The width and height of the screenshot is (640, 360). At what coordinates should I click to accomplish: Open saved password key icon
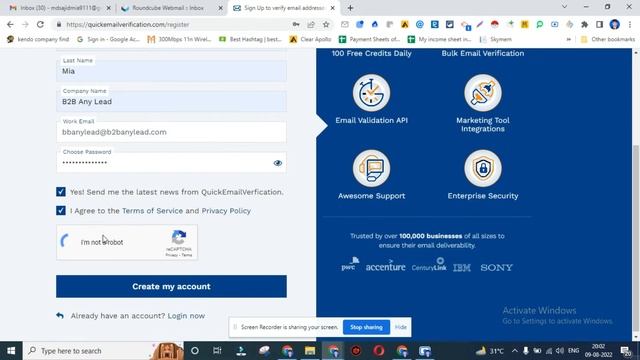click(296, 24)
